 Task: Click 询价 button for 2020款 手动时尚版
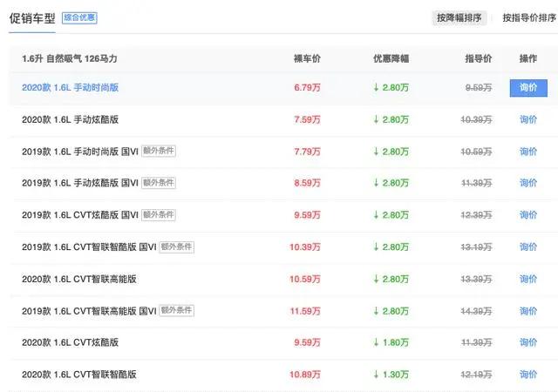click(x=528, y=88)
